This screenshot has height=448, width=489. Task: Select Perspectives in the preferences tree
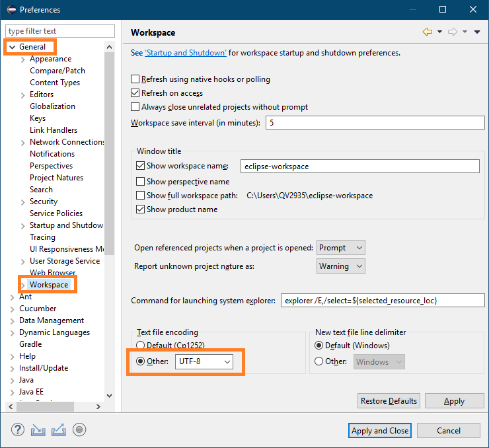tap(51, 166)
